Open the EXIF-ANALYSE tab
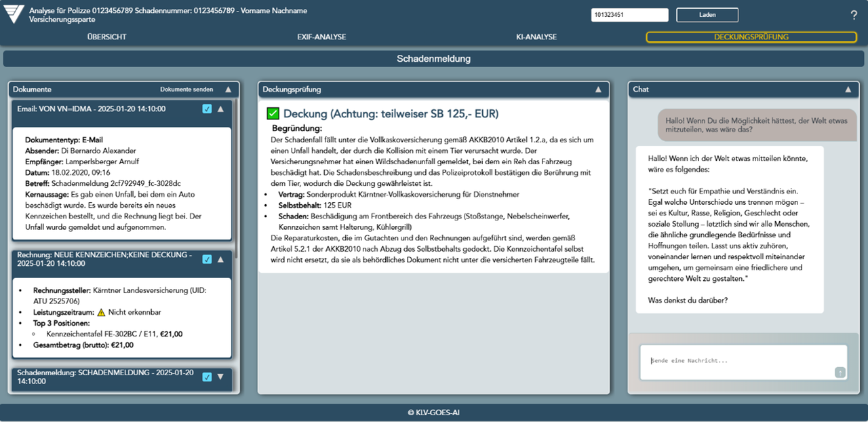868x422 pixels. point(322,37)
